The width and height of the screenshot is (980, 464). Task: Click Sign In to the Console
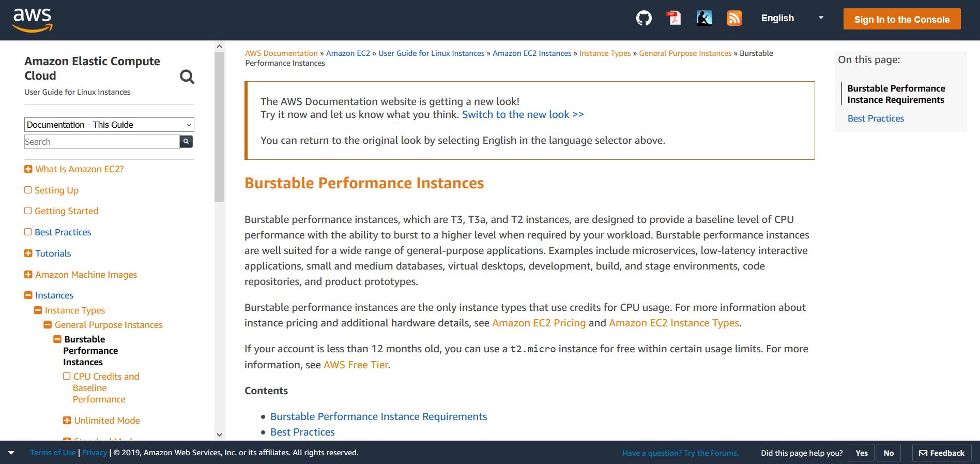[902, 19]
